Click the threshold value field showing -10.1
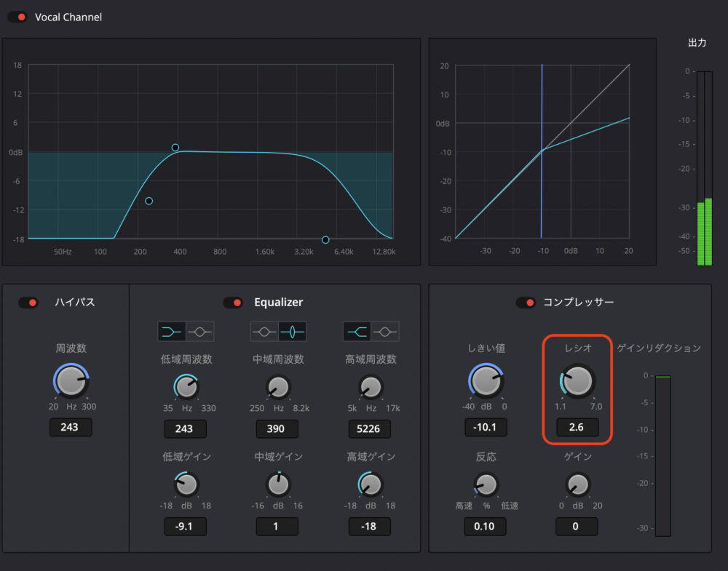The image size is (728, 571). 485,427
